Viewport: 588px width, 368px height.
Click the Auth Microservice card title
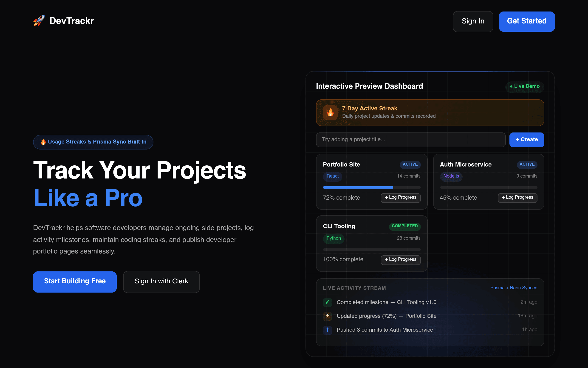point(466,165)
